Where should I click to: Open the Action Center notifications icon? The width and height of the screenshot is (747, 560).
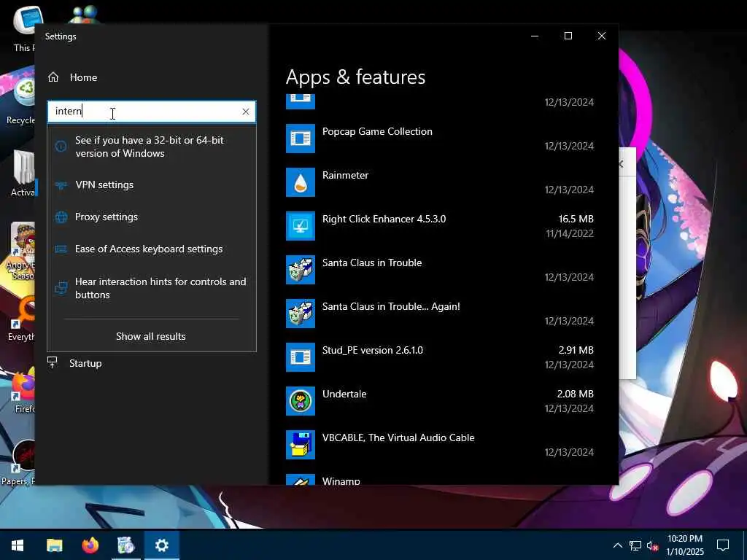point(723,545)
